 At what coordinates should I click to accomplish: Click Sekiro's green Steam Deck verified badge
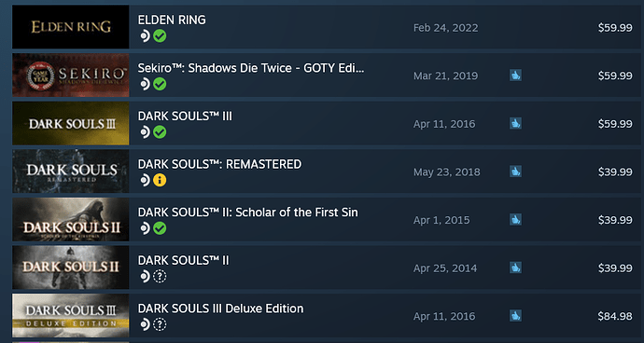pyautogui.click(x=160, y=84)
